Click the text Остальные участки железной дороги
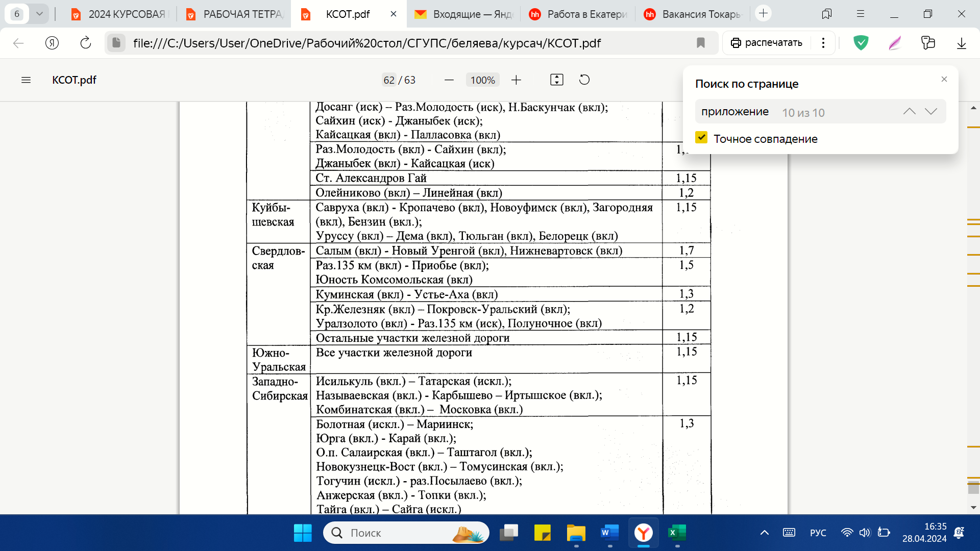This screenshot has height=551, width=980. (412, 338)
